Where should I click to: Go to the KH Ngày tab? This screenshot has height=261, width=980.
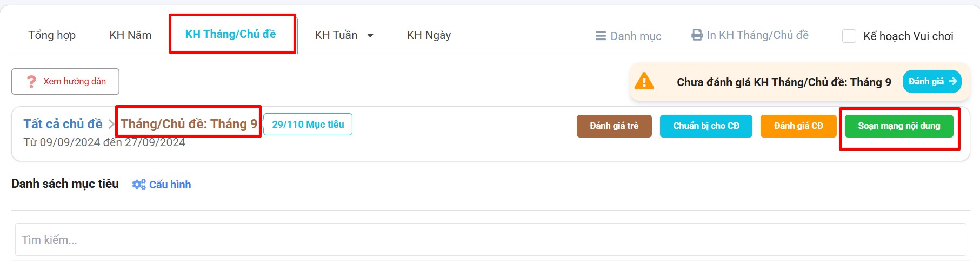[x=429, y=35]
